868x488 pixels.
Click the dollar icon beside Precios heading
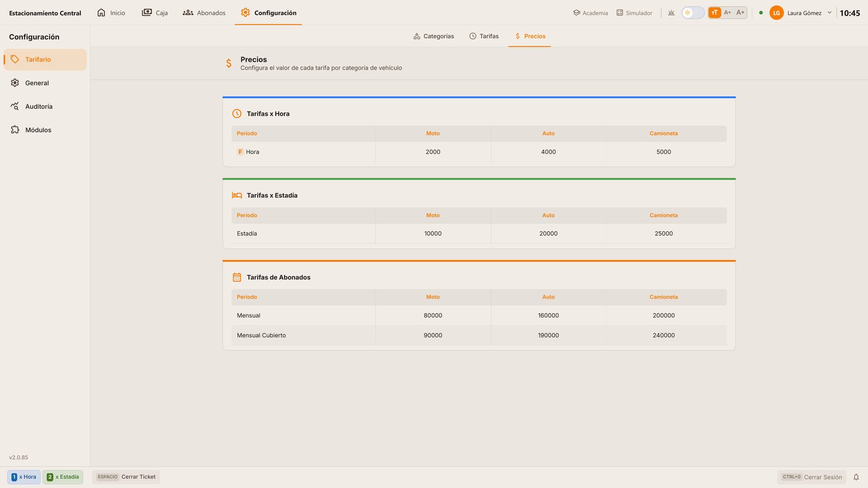tap(229, 63)
